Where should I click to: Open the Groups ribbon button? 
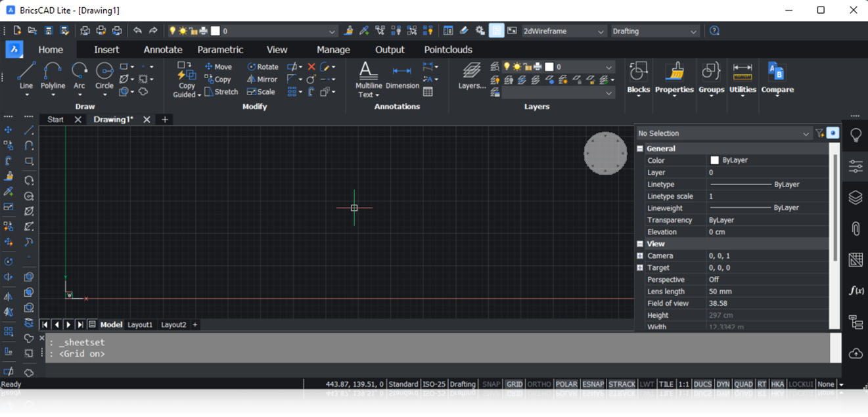[711, 78]
